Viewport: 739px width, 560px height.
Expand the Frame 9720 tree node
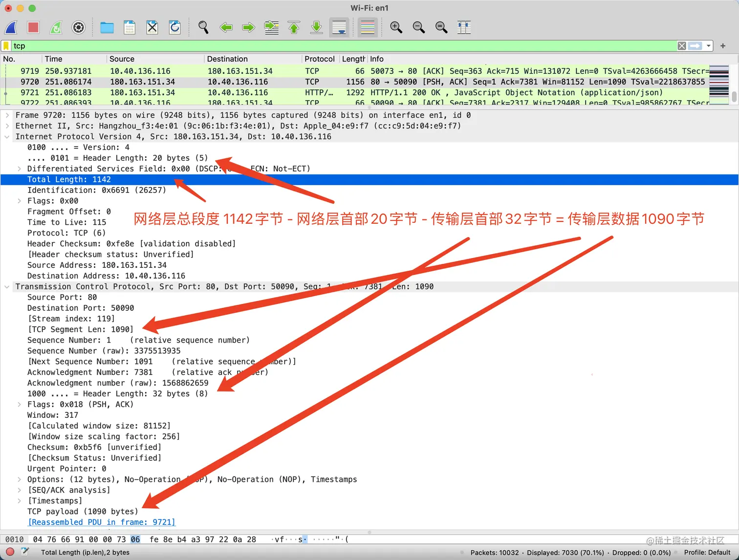(7, 115)
